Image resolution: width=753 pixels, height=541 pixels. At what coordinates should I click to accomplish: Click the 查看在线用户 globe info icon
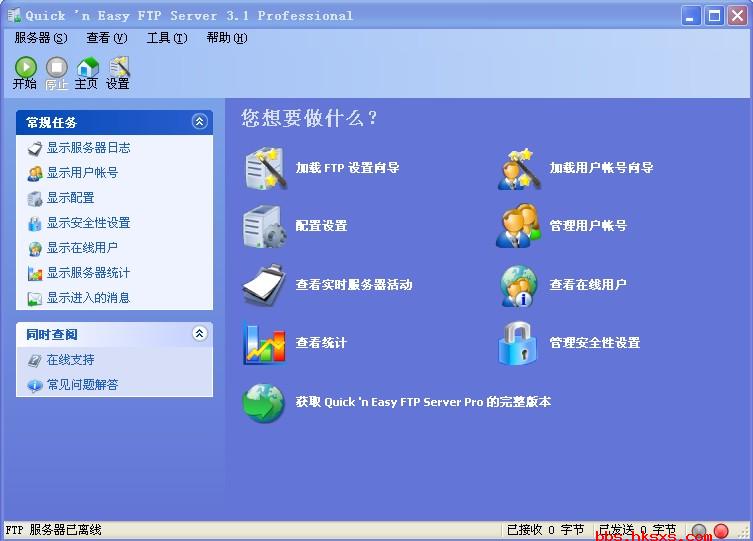519,286
